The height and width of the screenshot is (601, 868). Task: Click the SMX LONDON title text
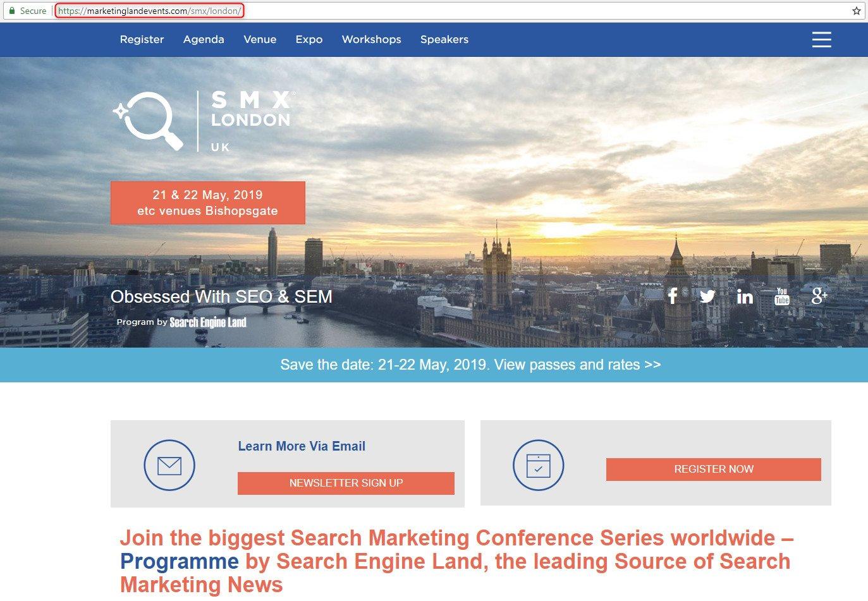click(252, 109)
